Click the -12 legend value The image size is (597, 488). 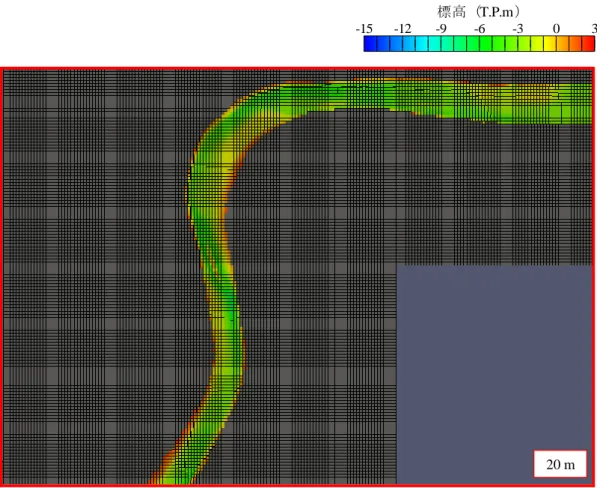tap(403, 29)
